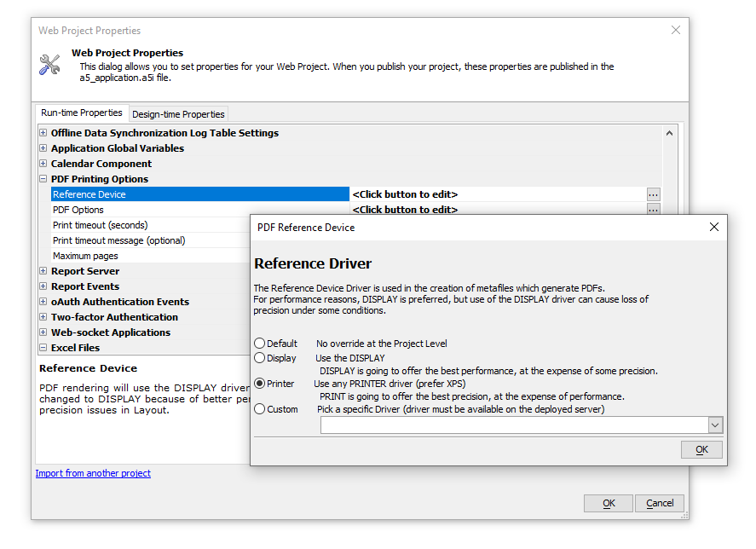This screenshot has height=549, width=756.
Task: Follow the Import from another project link
Action: 93,473
